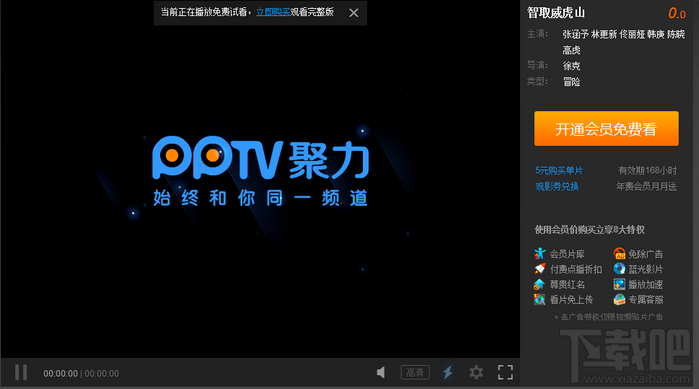
Task: Open player settings gear icon
Action: point(476,373)
